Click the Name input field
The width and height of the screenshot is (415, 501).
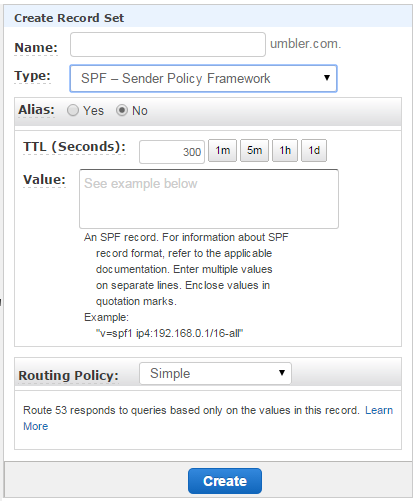pos(168,44)
